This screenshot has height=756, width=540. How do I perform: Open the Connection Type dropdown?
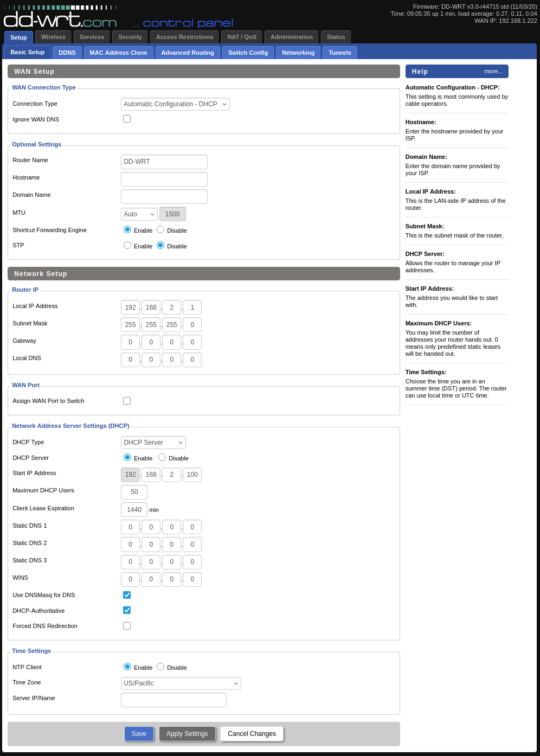(175, 104)
